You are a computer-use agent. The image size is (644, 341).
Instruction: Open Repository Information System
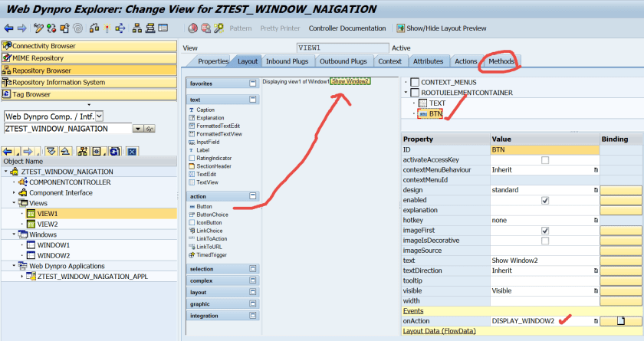coord(89,82)
